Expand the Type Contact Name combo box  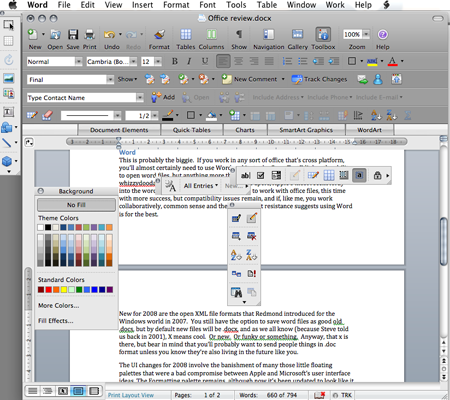[x=140, y=98]
